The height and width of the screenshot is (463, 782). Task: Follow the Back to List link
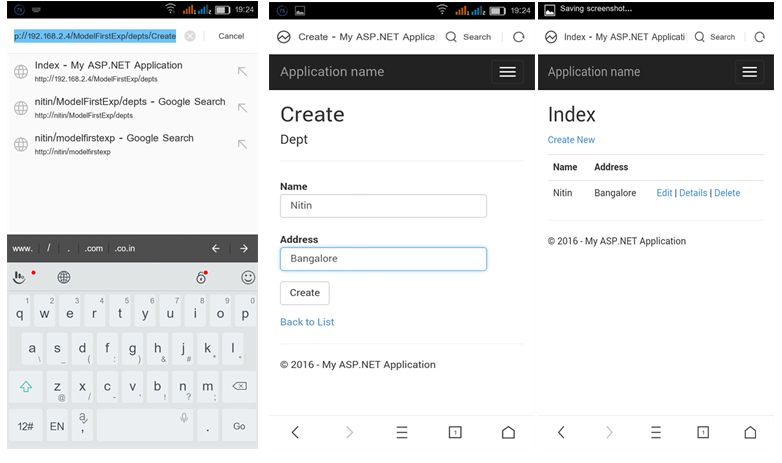307,322
